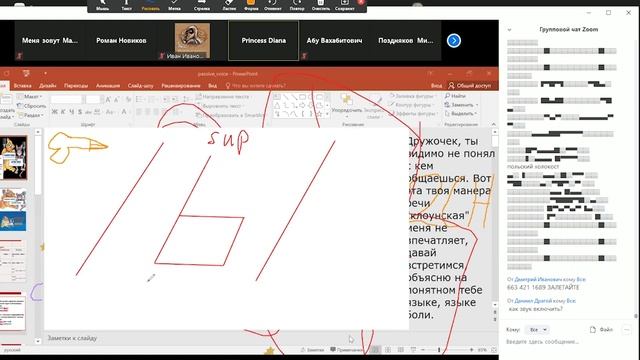Open the Переходы ribbon tab
The width and height of the screenshot is (640, 360).
point(76,86)
